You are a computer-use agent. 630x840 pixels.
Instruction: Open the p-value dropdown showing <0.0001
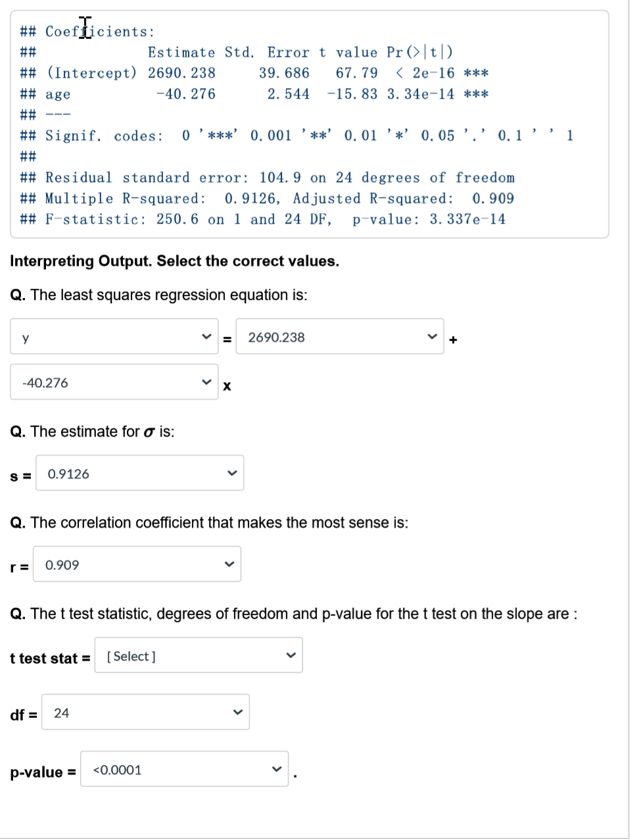pyautogui.click(x=184, y=768)
